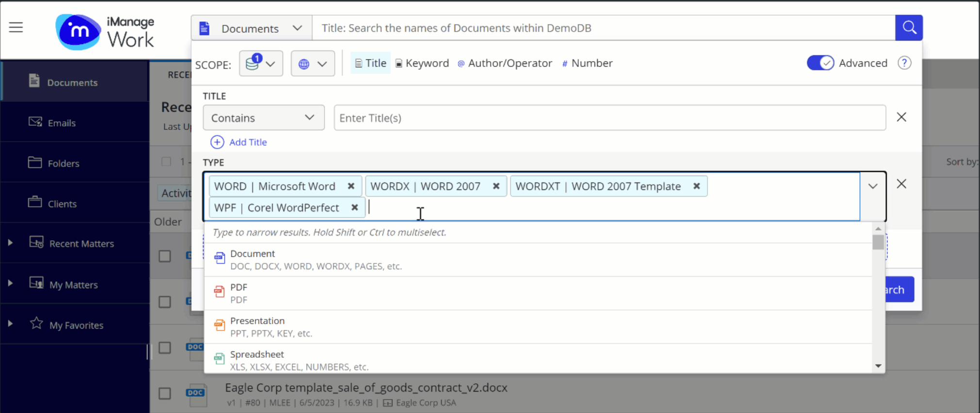Open Emails in the sidebar
Viewport: 980px width, 413px height.
62,123
